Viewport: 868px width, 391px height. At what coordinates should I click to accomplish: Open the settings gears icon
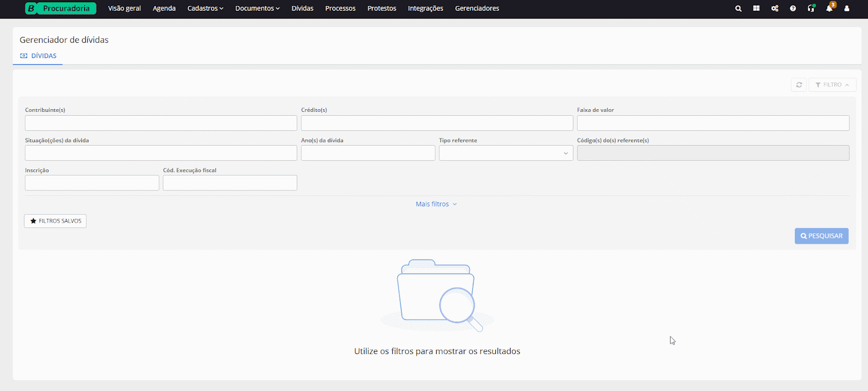point(775,9)
